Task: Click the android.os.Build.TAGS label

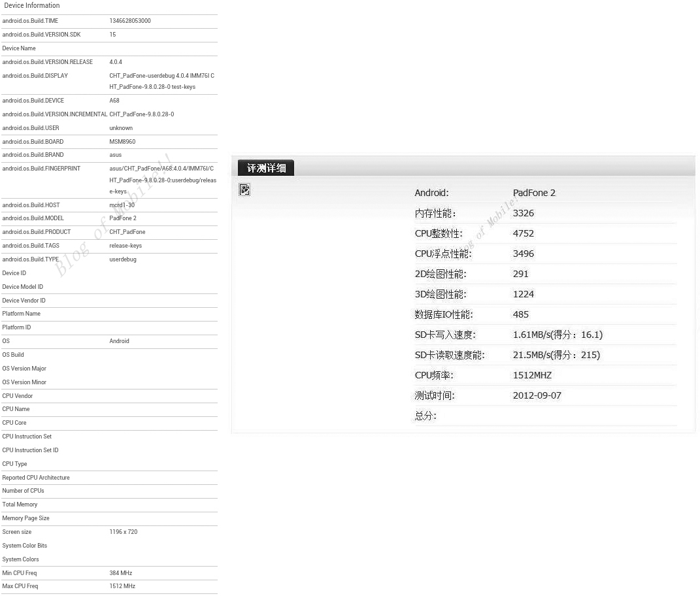Action: click(x=30, y=246)
